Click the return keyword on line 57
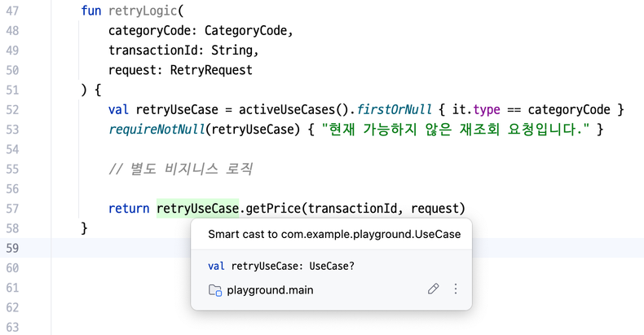The image size is (644, 335). (129, 209)
